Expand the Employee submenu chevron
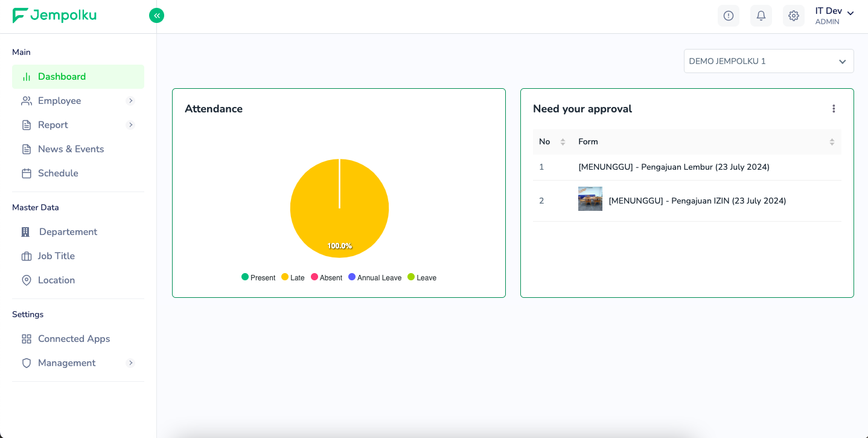 [130, 101]
